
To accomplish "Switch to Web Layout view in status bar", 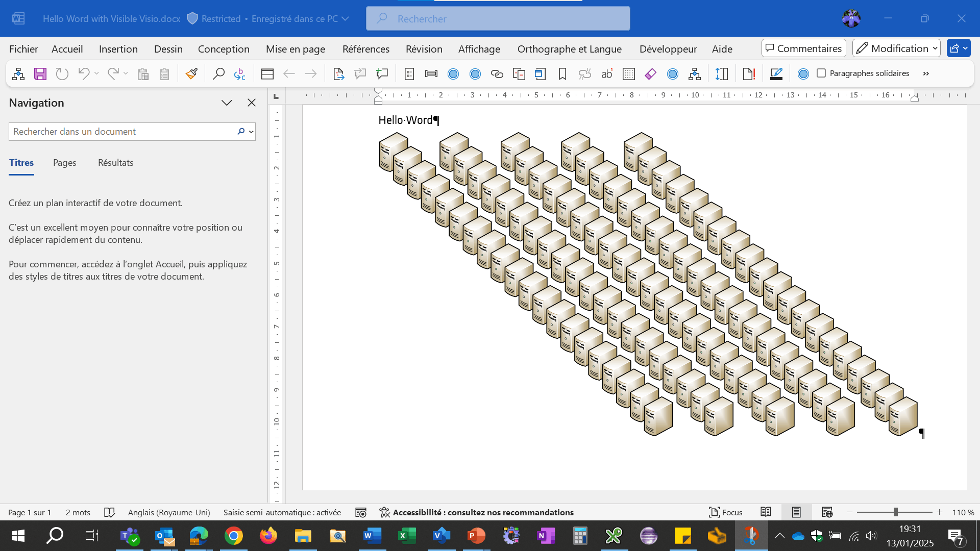I will click(827, 512).
